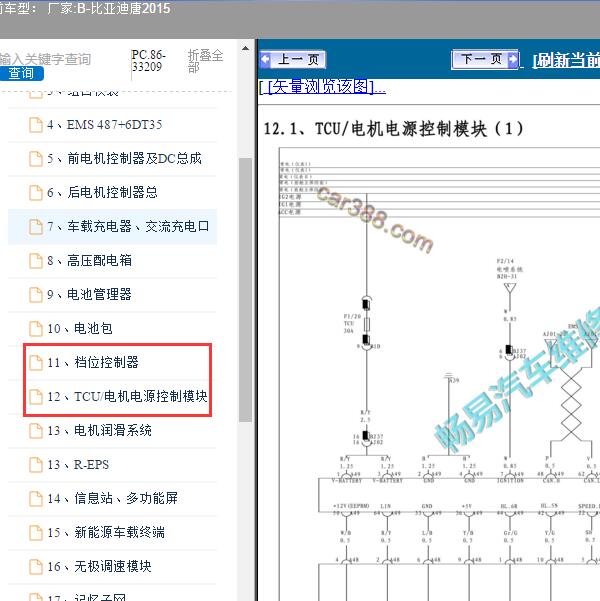Open 13、R-EPS entry

(112, 465)
